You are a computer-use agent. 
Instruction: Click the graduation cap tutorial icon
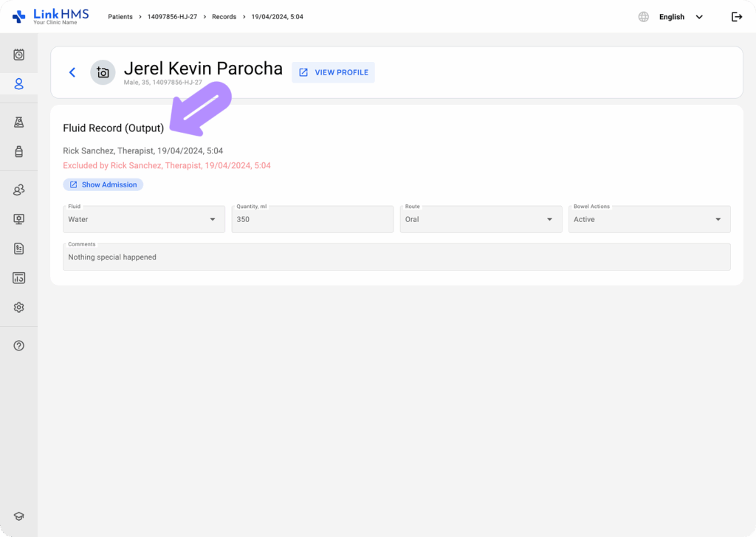19,516
